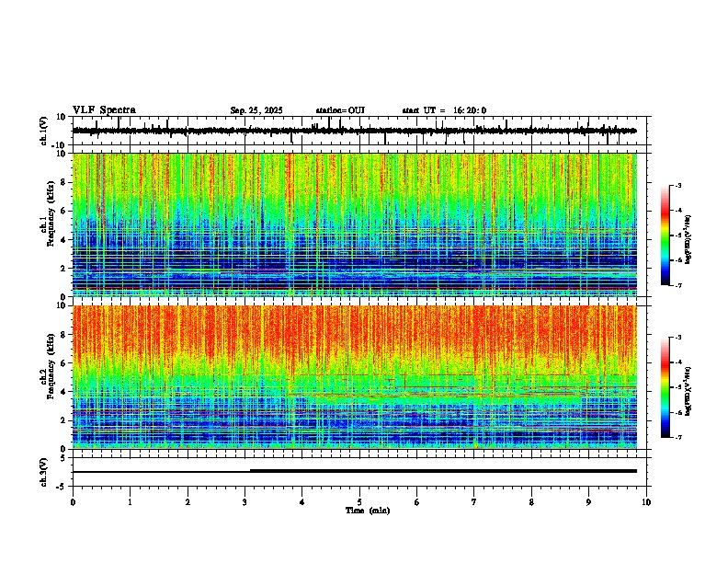Click the "station=OUI" label
The height and width of the screenshot is (563, 728).
[x=340, y=110]
